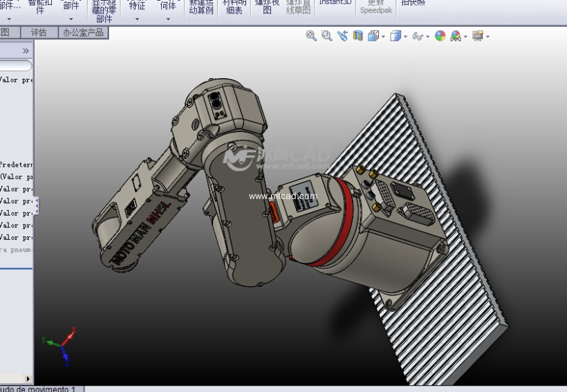Click the 拍快照 snapshot button
This screenshot has width=567, height=392.
tap(413, 3)
